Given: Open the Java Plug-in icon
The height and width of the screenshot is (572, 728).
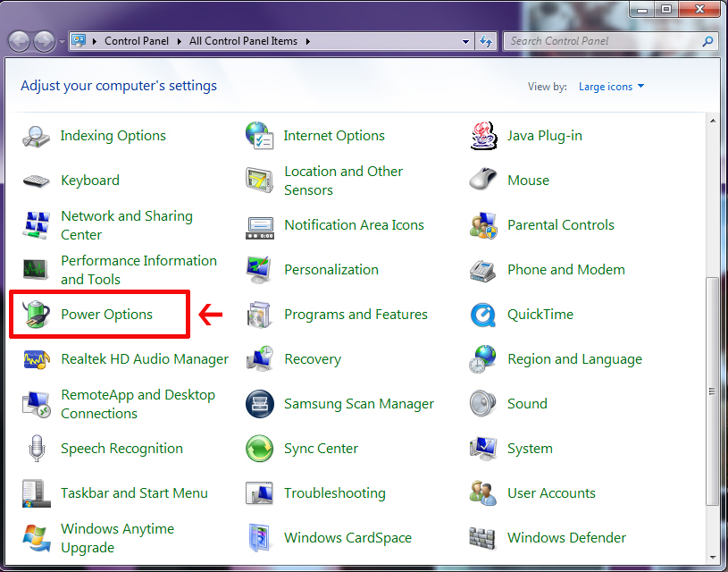Looking at the screenshot, I should click(x=483, y=136).
